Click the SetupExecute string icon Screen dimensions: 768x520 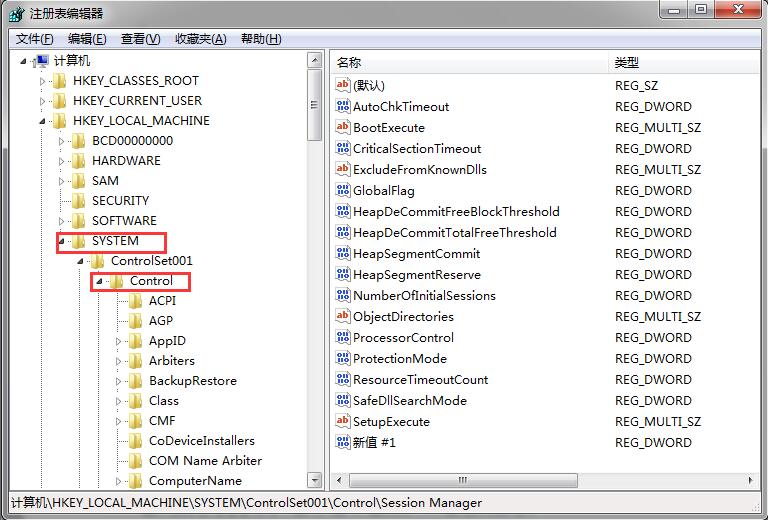tap(343, 422)
